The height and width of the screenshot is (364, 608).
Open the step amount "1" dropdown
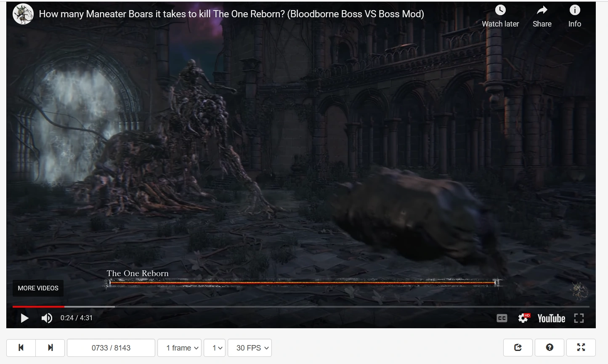215,348
